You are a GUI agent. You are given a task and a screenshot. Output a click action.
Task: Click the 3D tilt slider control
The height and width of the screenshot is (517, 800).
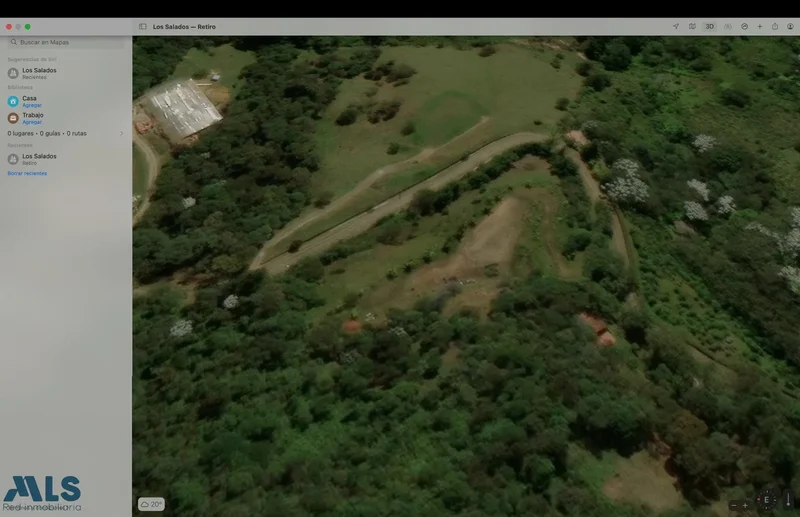tap(788, 499)
